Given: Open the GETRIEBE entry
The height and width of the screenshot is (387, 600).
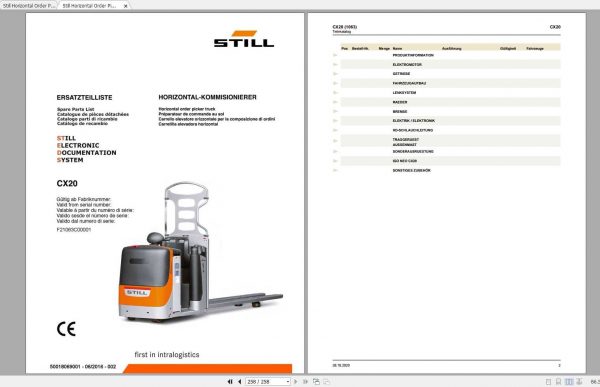Looking at the screenshot, I should pos(401,74).
